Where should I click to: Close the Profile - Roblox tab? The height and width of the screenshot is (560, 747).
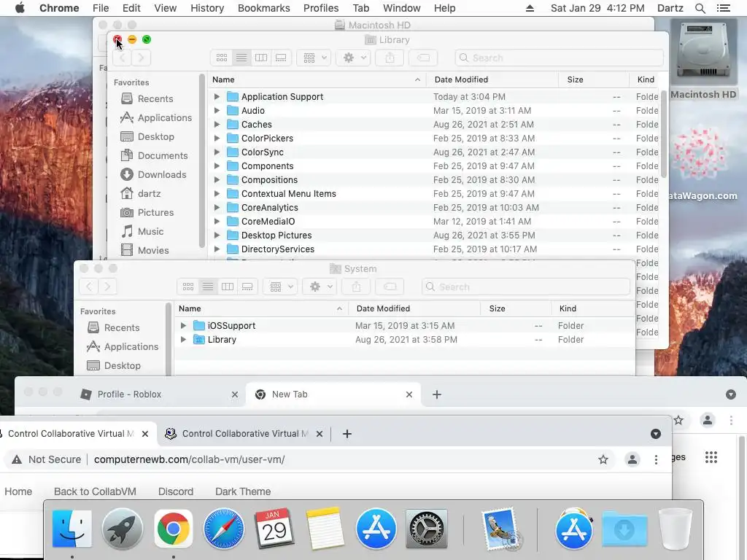[x=235, y=394]
